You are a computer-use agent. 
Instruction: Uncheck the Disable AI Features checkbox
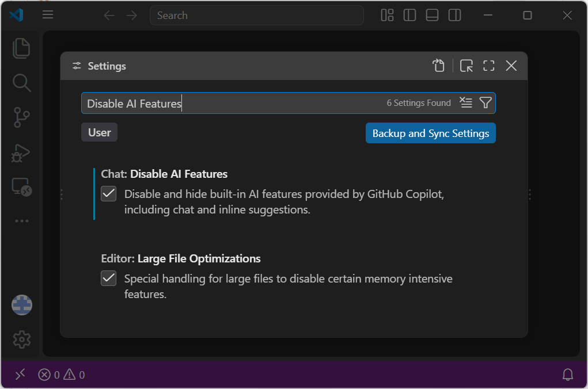pos(108,194)
